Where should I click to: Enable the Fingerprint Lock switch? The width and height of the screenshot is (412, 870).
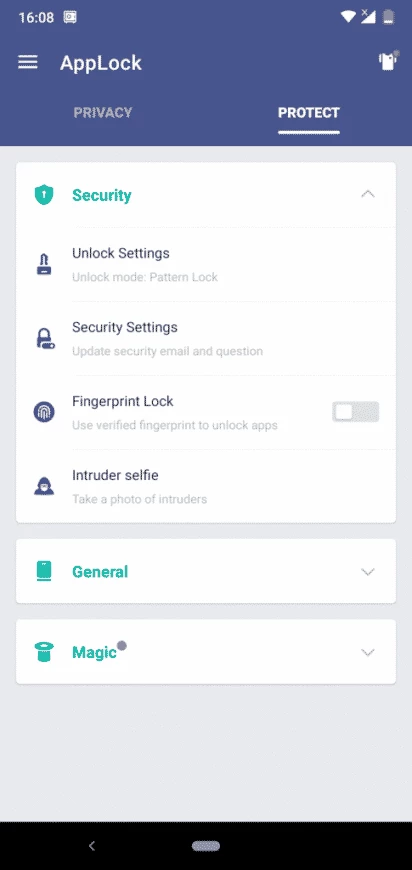point(355,412)
